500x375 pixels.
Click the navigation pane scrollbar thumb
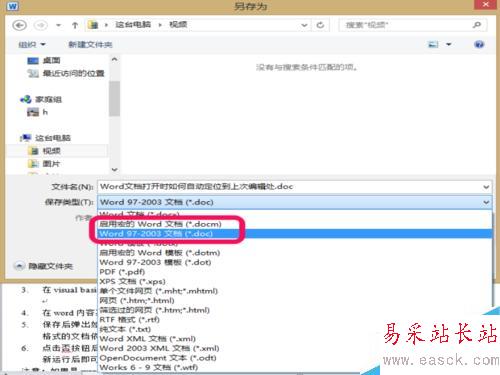click(x=114, y=98)
